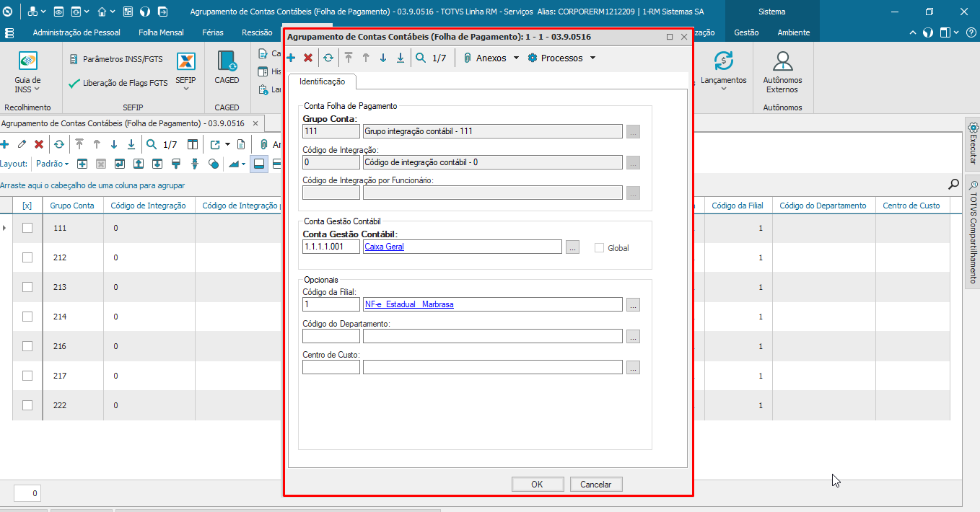Click the Cancelar button
The image size is (980, 512).
click(x=596, y=485)
